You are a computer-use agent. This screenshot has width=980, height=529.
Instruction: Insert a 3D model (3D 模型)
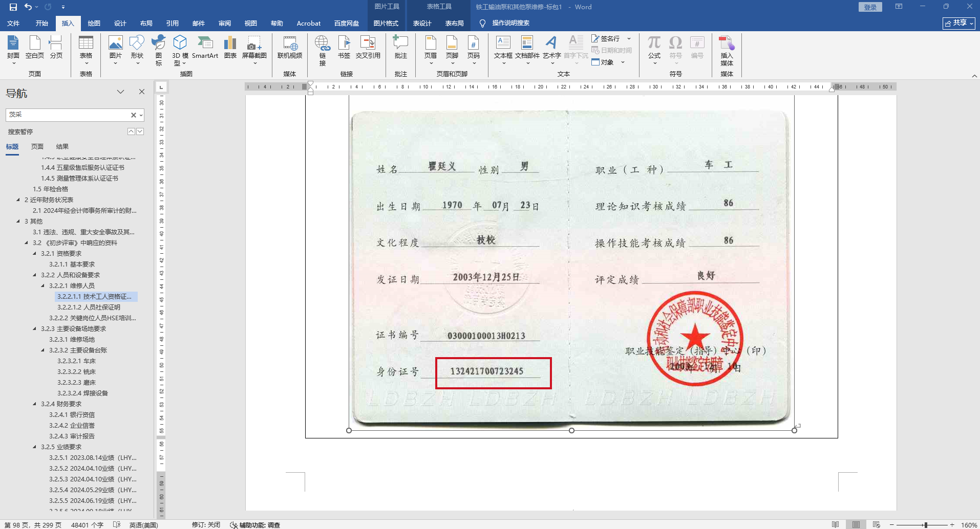pos(180,50)
